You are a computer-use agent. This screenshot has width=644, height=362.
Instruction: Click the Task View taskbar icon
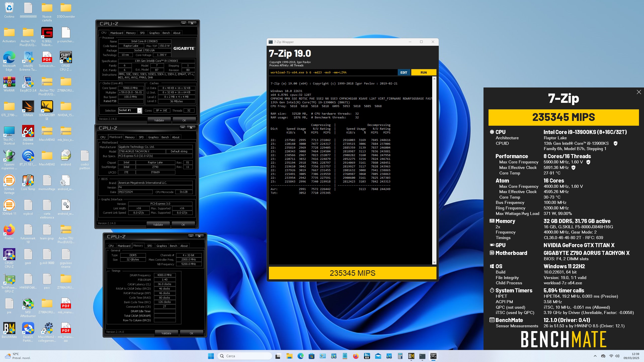coord(278,356)
